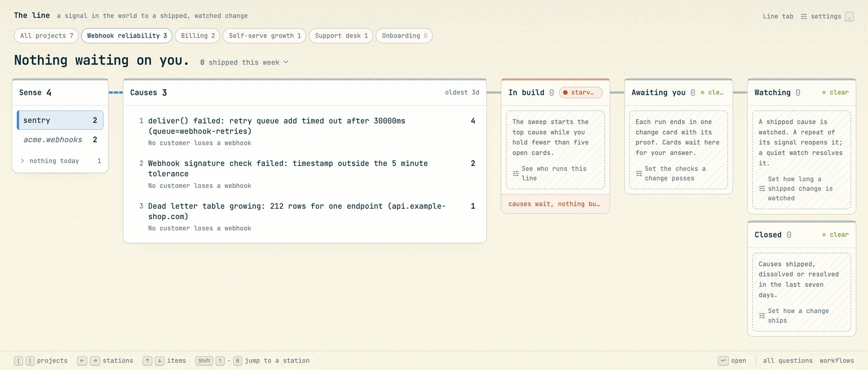The image size is (868, 370).
Task: Open the all questions link
Action: pos(787,361)
